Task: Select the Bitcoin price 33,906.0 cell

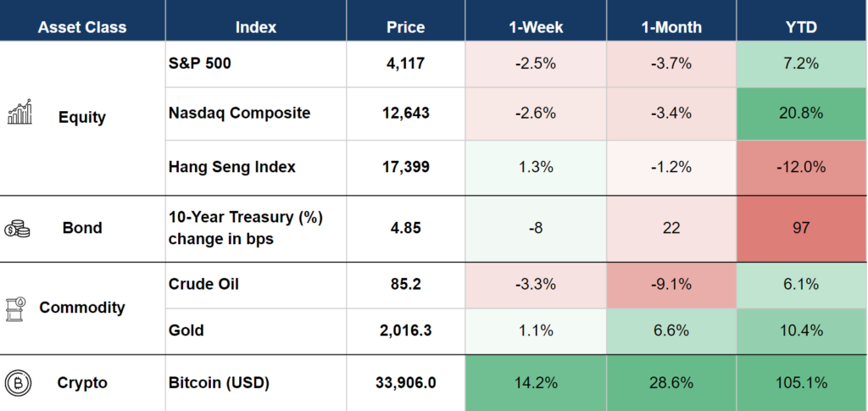Action: click(x=405, y=383)
